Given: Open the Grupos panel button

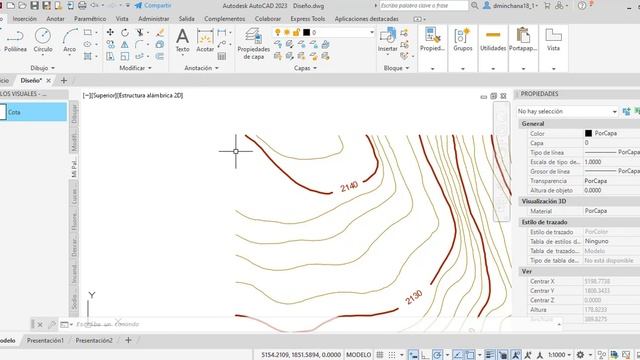Looking at the screenshot, I should tap(462, 40).
